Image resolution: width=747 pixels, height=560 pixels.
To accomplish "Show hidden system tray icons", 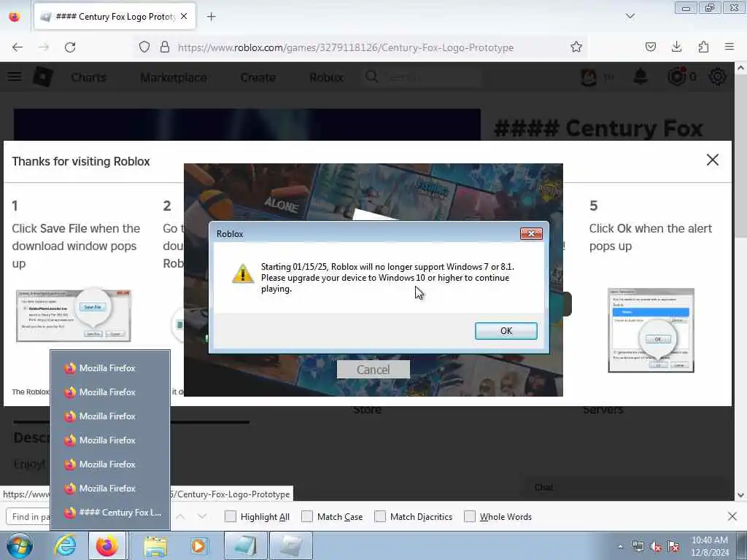I will [620, 546].
